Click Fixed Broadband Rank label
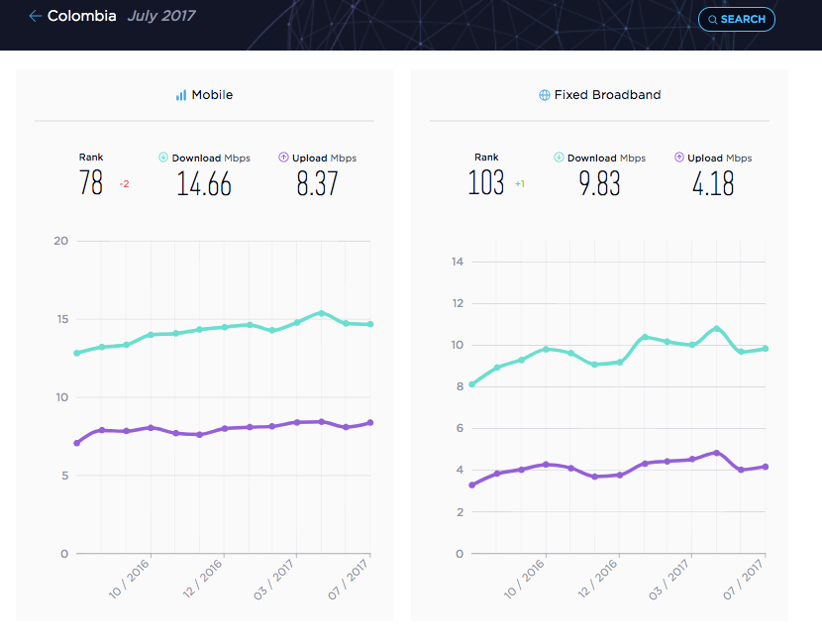The width and height of the screenshot is (822, 644). [x=486, y=158]
